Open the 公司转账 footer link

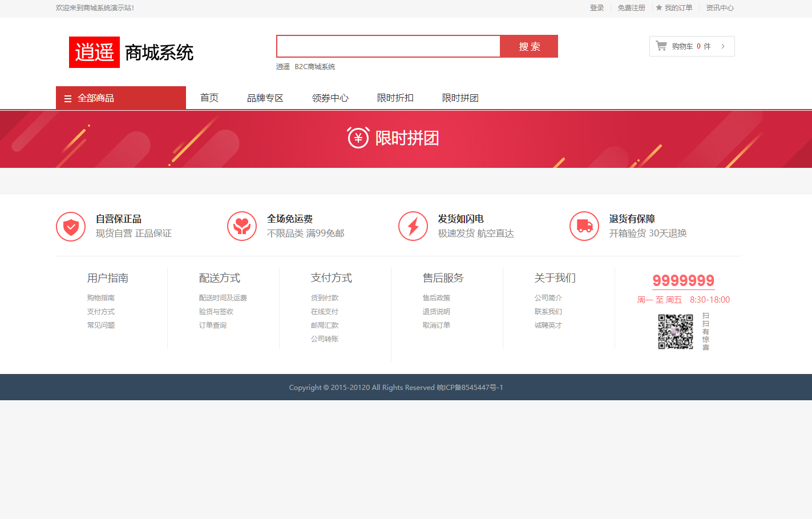coord(325,339)
